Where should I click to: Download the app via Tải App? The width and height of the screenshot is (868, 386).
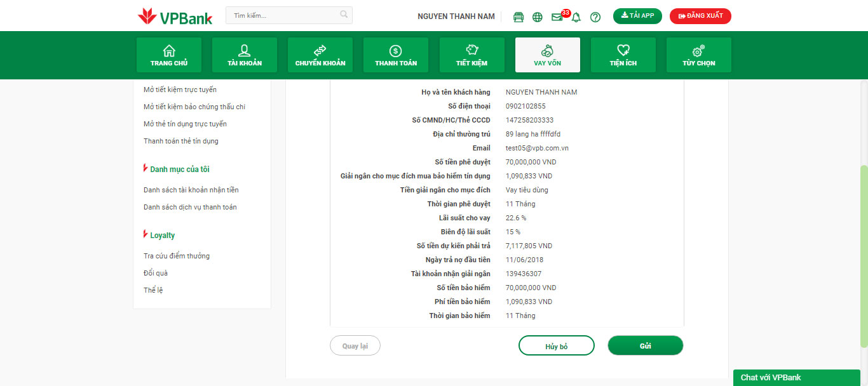click(x=637, y=16)
